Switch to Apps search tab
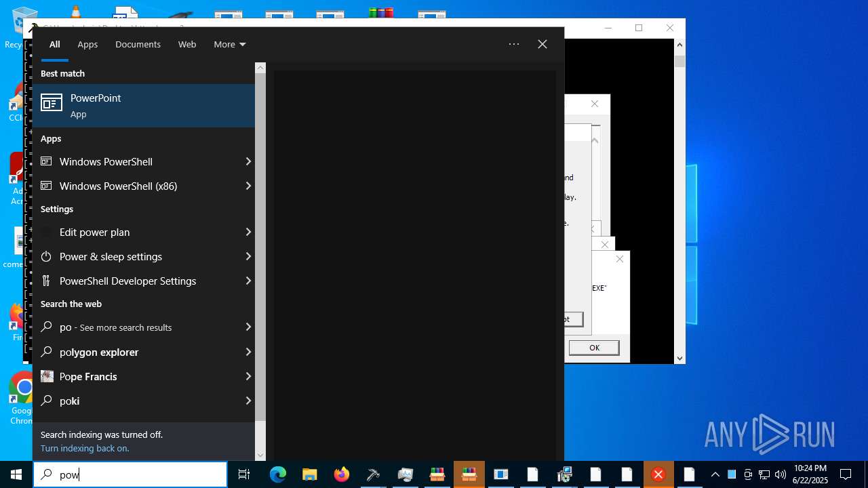Image resolution: width=868 pixels, height=488 pixels. coord(87,44)
